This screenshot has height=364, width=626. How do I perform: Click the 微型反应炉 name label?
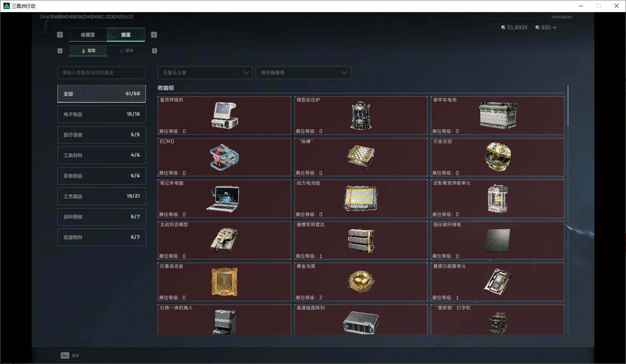click(308, 100)
